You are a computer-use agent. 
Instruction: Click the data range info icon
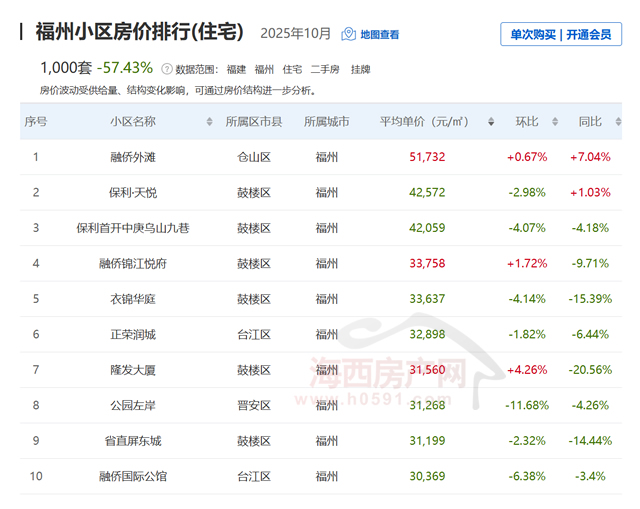166,69
